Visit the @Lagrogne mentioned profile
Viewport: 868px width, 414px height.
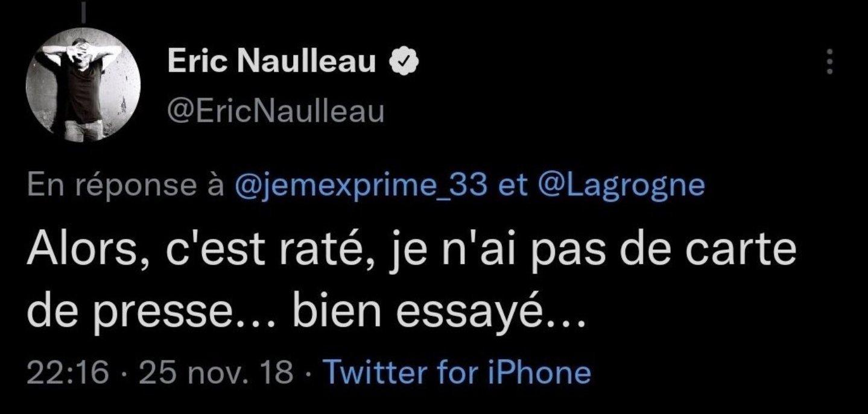click(x=620, y=187)
